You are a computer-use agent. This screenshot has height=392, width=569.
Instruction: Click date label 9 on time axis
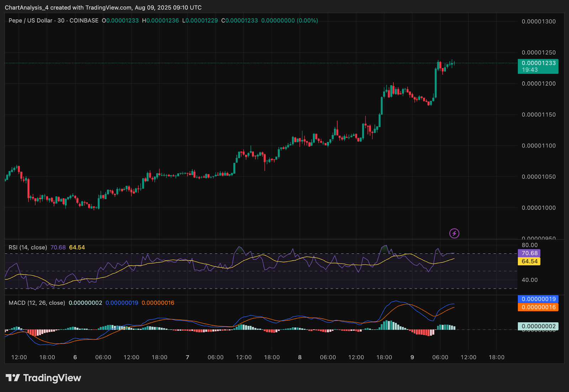coord(412,357)
